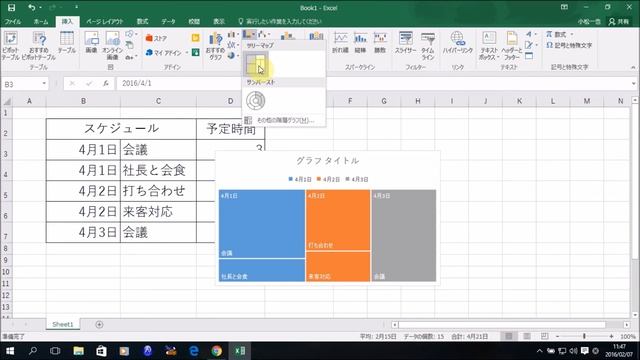Select the Sheet1 tab
The image size is (640, 360).
click(x=62, y=324)
